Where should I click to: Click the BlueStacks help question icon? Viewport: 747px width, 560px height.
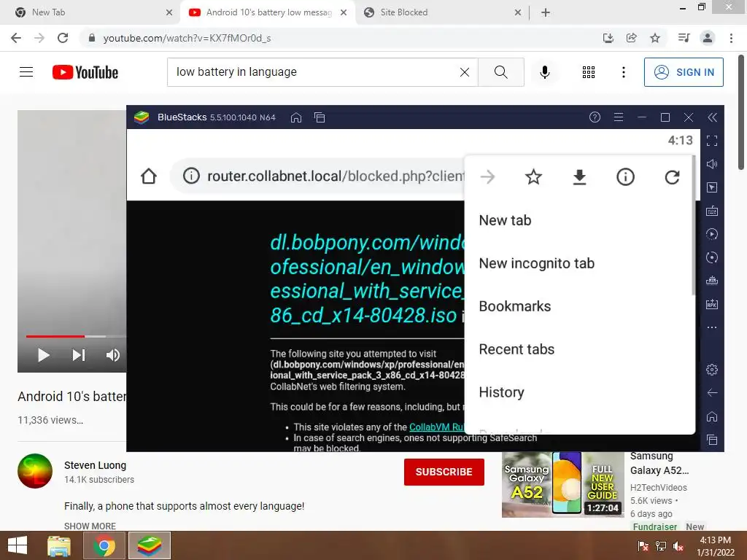click(595, 117)
